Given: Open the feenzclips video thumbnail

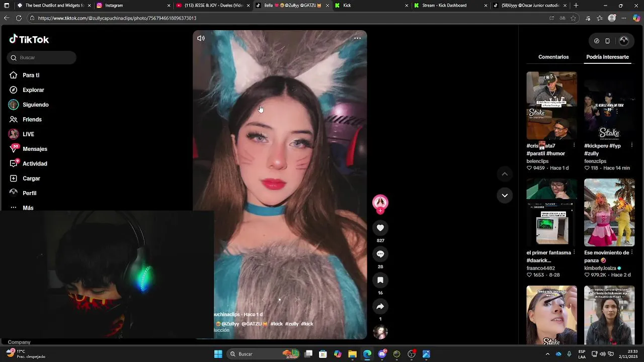Looking at the screenshot, I should click(609, 106).
